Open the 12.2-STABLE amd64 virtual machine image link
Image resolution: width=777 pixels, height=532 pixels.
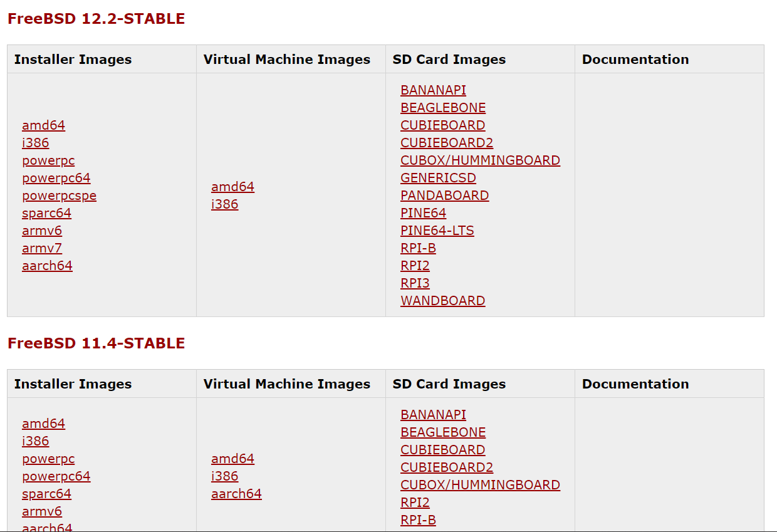pos(232,187)
